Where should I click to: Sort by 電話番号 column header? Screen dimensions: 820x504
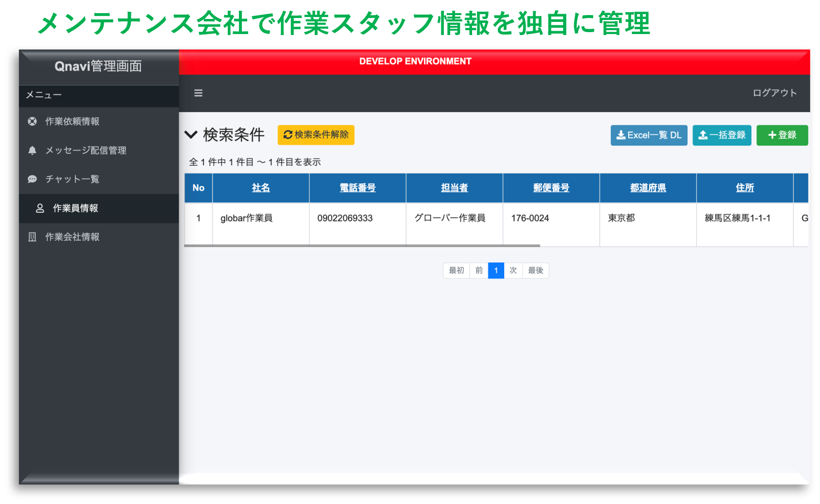coord(358,188)
